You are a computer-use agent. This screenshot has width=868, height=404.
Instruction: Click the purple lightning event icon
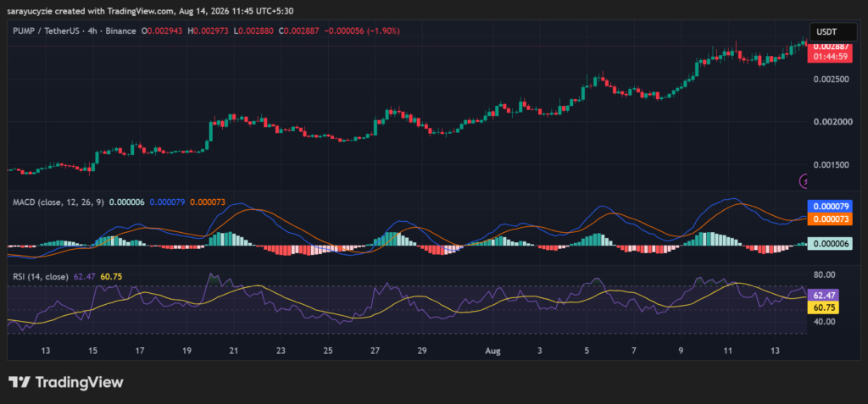click(x=804, y=180)
